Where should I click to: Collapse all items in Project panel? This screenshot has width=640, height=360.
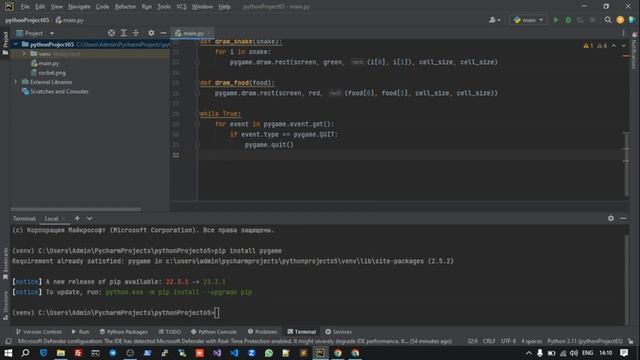[136, 33]
